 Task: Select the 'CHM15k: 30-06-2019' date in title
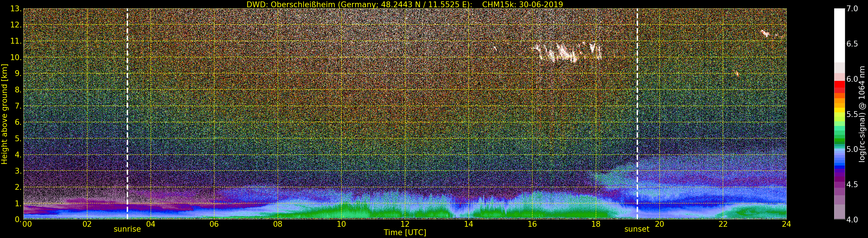(x=523, y=4)
